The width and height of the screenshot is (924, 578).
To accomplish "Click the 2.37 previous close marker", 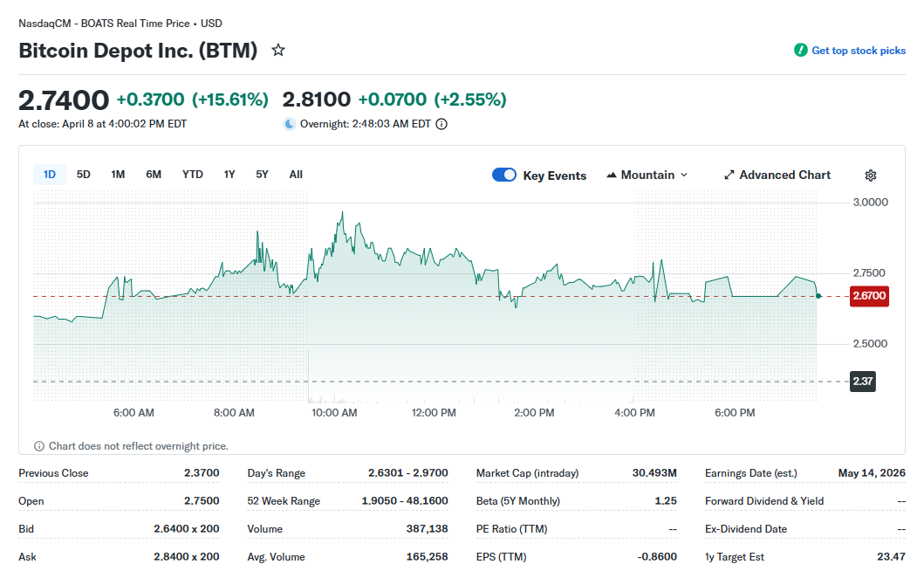I will click(863, 382).
